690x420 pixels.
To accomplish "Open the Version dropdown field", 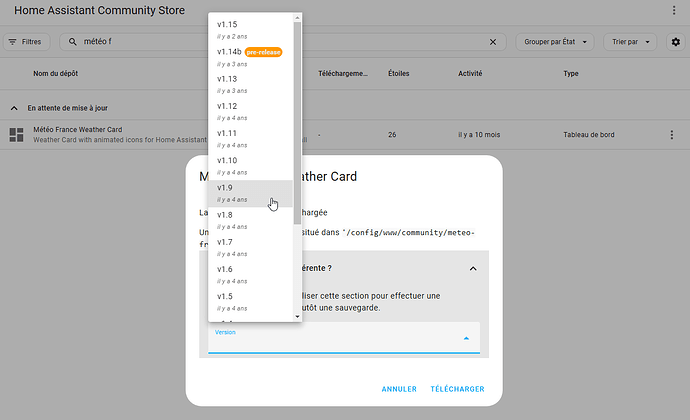I will tap(344, 338).
